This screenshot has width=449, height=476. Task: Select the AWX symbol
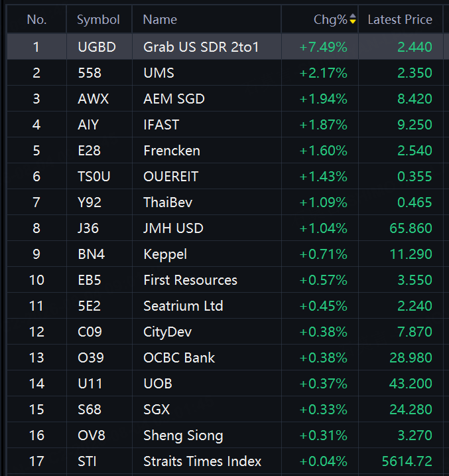93,99
